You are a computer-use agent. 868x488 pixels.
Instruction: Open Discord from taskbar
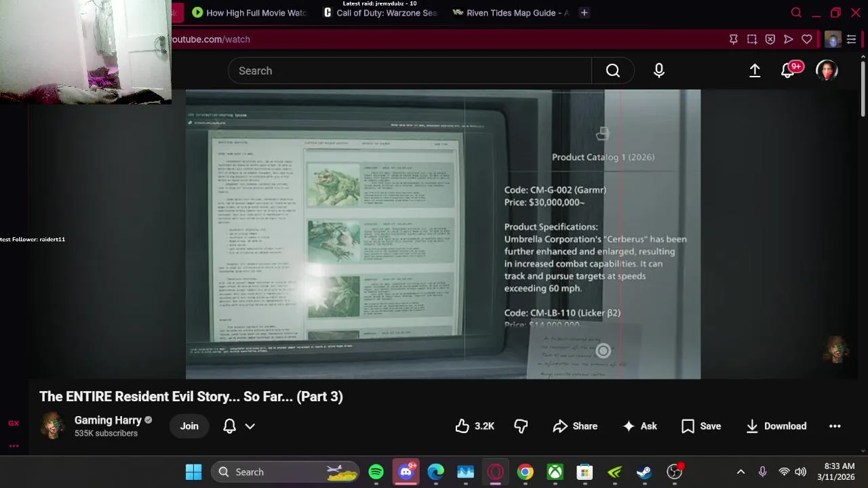(406, 472)
